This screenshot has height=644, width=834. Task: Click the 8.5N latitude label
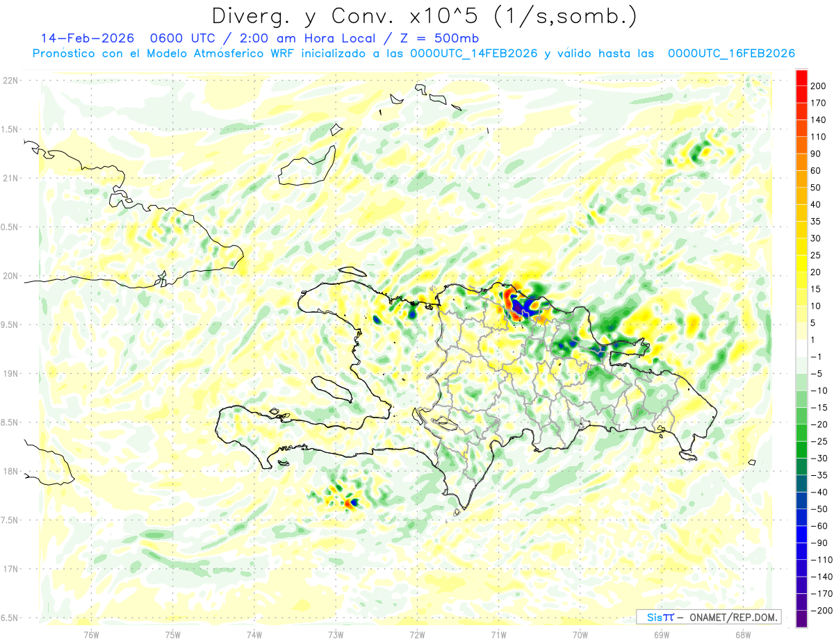tap(10, 422)
